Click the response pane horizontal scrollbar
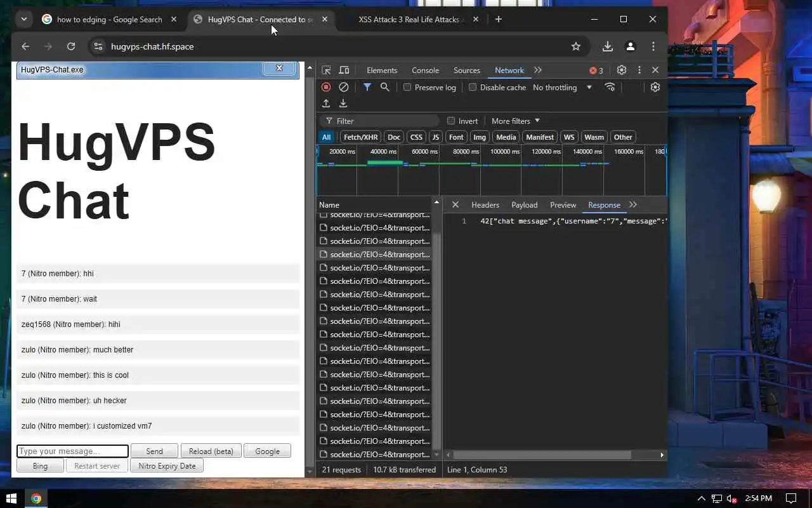Screen dimensions: 812x508 click(x=542, y=455)
